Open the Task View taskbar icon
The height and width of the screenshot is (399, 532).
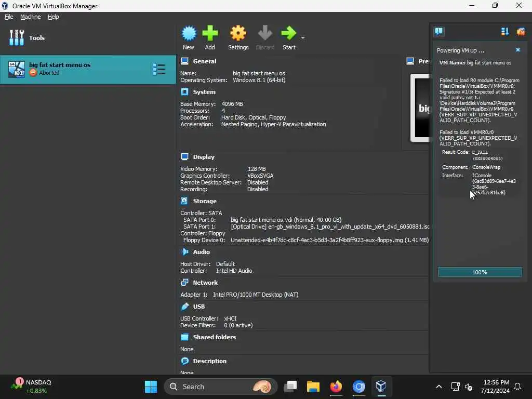[290, 387]
